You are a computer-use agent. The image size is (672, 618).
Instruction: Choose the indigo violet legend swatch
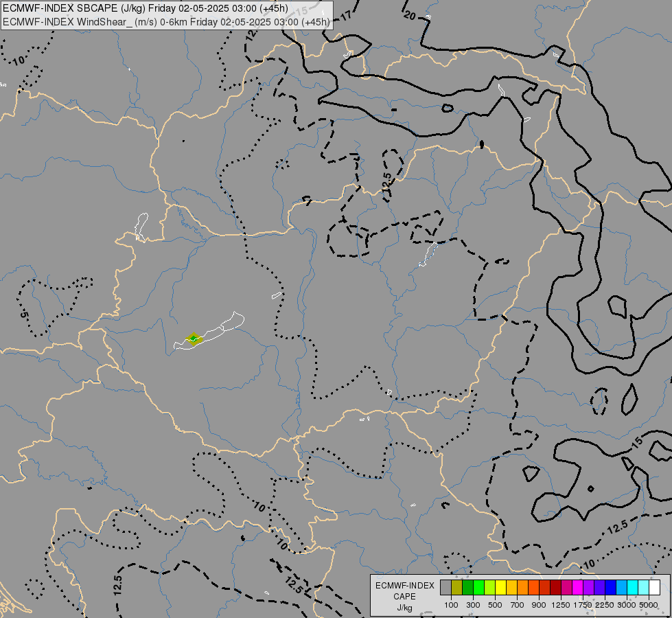[599, 588]
